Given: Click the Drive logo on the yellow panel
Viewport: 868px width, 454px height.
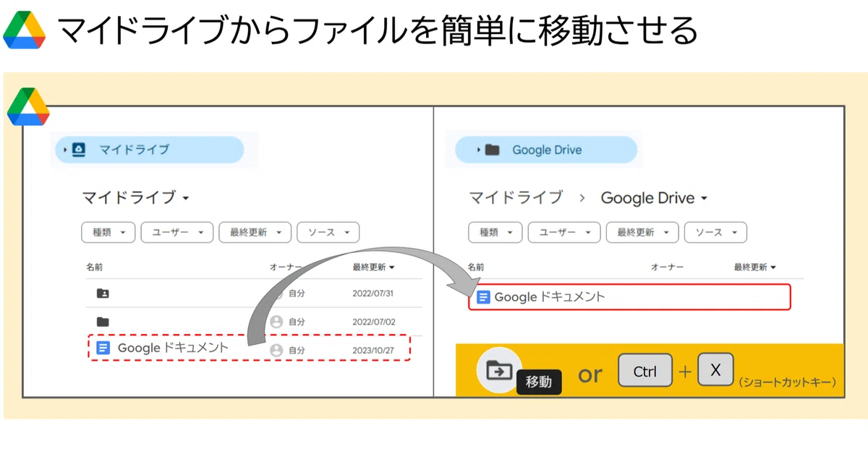Looking at the screenshot, I should [28, 107].
